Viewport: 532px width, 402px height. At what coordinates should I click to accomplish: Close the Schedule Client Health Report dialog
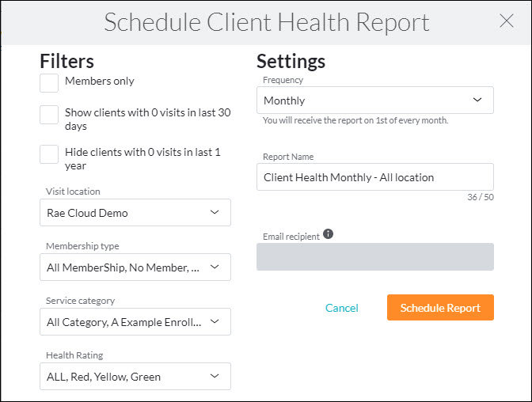tap(507, 21)
